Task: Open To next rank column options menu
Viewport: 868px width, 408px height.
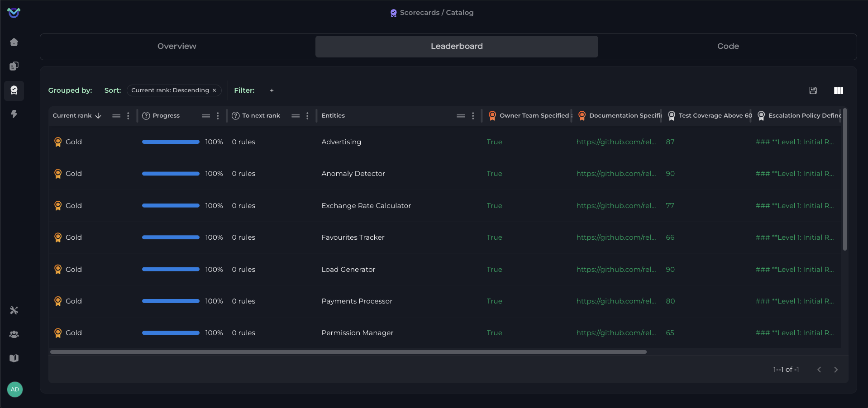Action: pyautogui.click(x=307, y=116)
